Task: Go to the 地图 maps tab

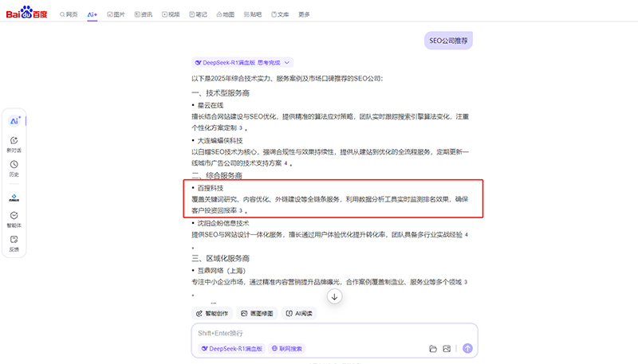Action: click(x=226, y=14)
